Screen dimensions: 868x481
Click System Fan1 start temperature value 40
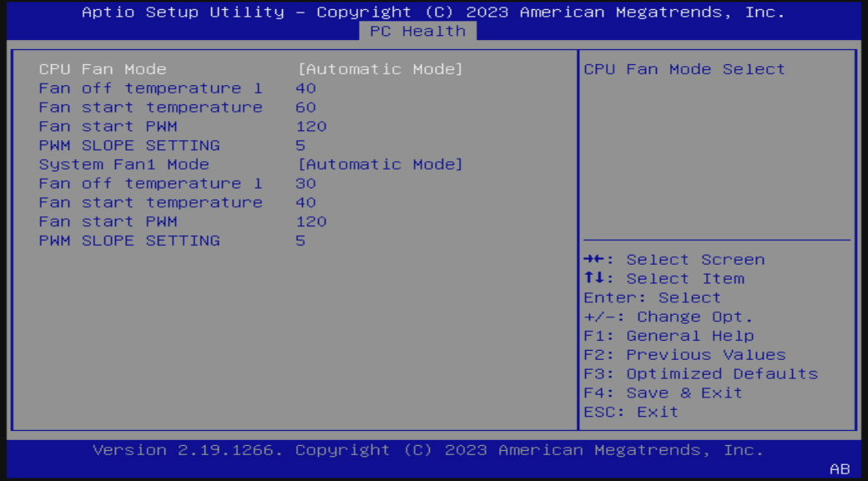[305, 202]
